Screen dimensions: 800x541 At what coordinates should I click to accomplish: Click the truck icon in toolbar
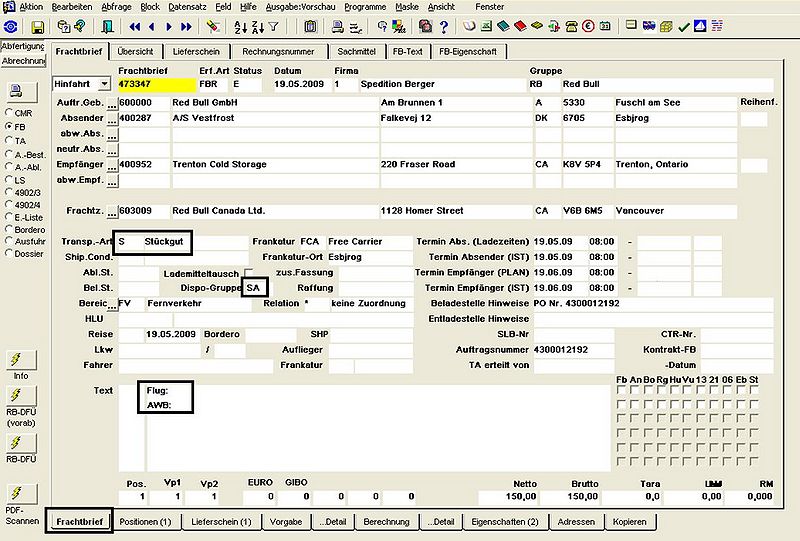point(649,26)
